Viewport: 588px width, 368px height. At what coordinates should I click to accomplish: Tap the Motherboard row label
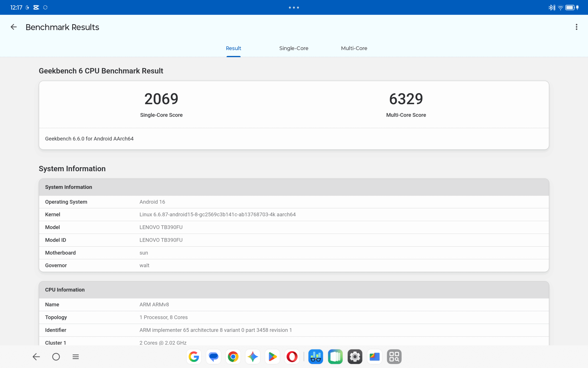click(60, 253)
